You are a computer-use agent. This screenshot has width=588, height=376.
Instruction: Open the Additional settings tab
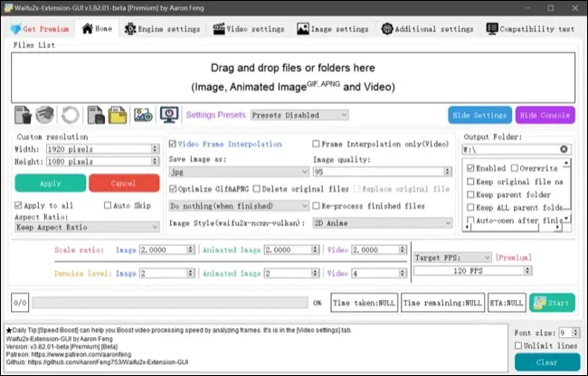tap(428, 29)
